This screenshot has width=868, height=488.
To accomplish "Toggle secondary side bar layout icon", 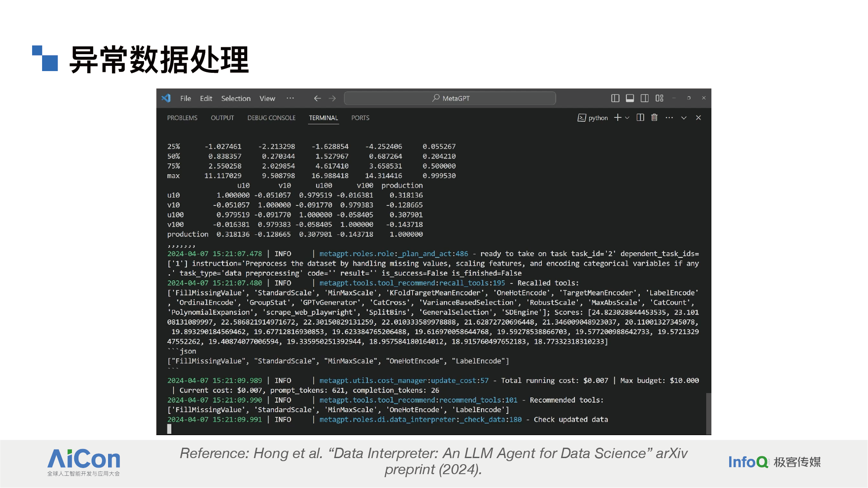I will point(645,98).
